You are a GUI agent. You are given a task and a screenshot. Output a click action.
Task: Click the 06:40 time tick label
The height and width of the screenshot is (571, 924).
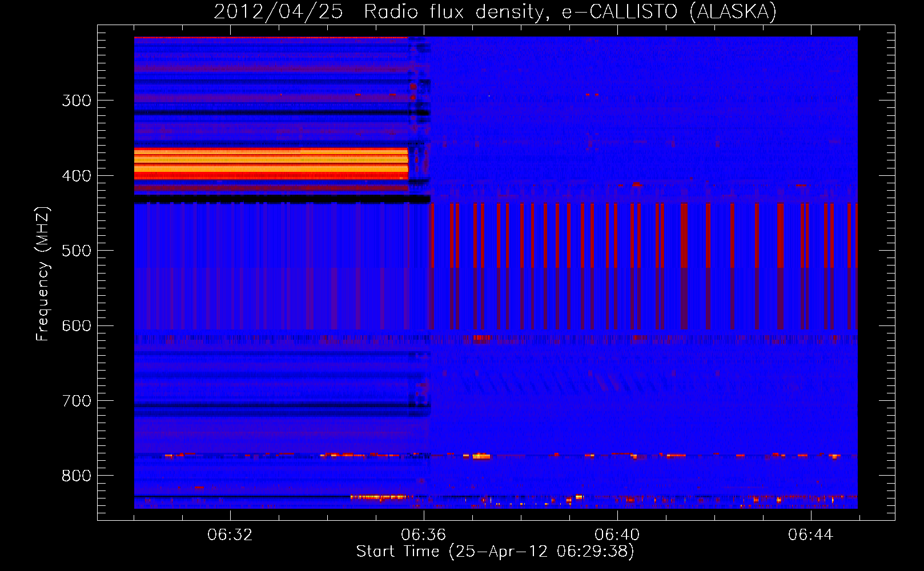(x=617, y=535)
